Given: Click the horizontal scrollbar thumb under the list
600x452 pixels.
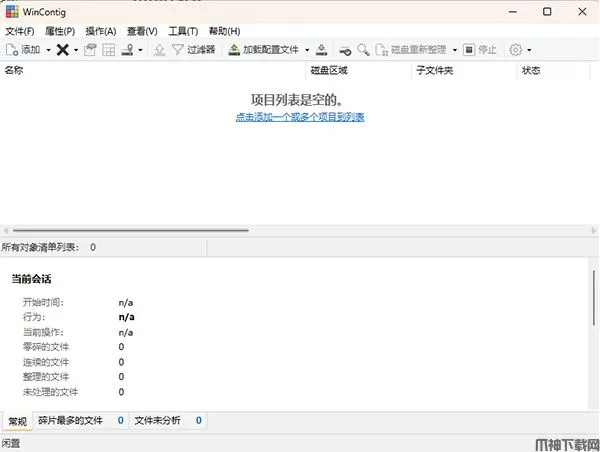Looking at the screenshot, I should click(130, 230).
